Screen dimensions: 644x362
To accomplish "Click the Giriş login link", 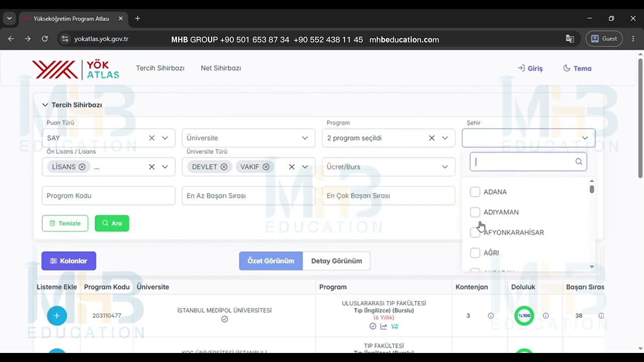I will 530,68.
